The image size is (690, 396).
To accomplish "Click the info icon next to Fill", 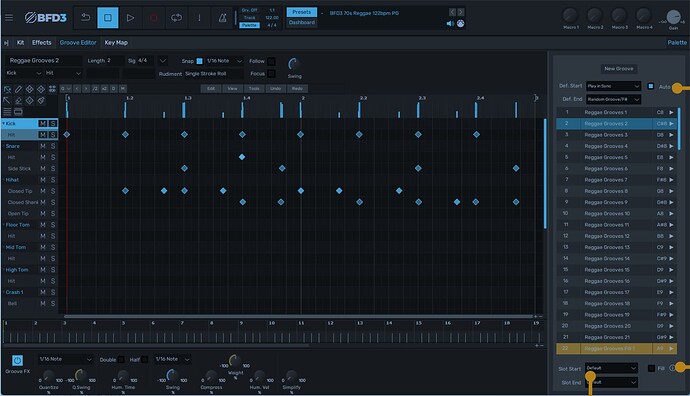I will (x=672, y=368).
